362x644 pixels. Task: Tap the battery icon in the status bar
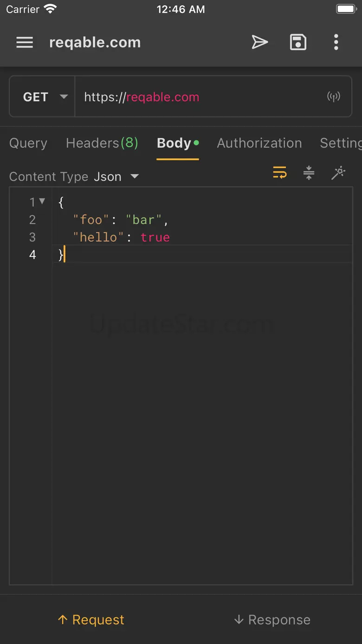tap(346, 9)
